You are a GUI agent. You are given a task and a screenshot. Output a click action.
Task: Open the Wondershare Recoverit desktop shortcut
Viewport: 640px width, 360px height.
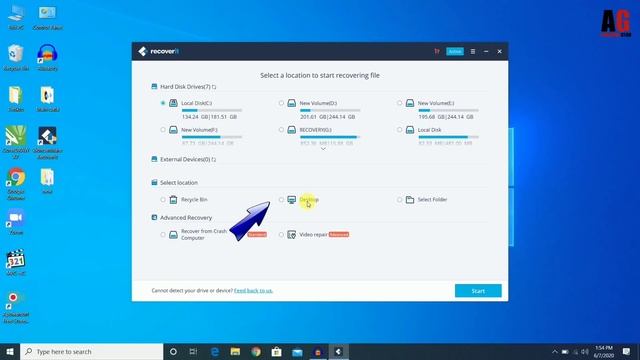(47, 142)
